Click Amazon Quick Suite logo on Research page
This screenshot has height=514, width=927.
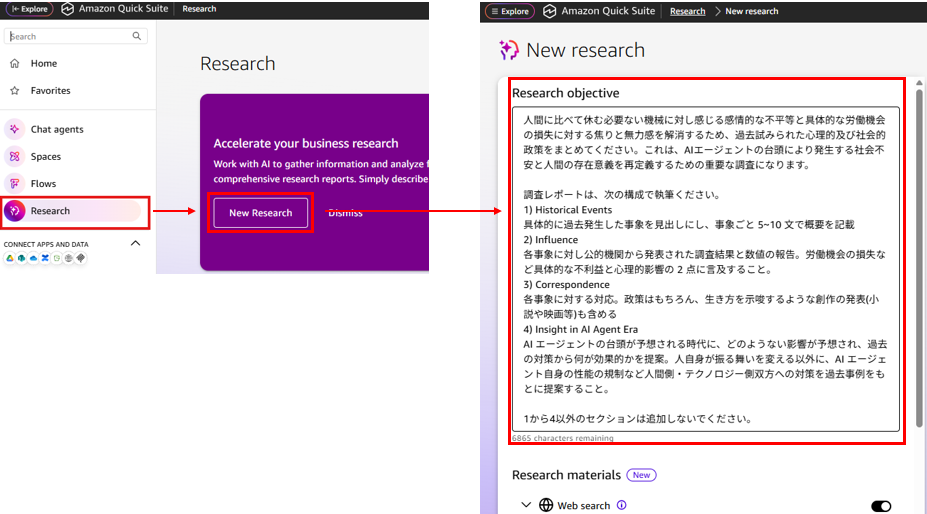pyautogui.click(x=67, y=9)
